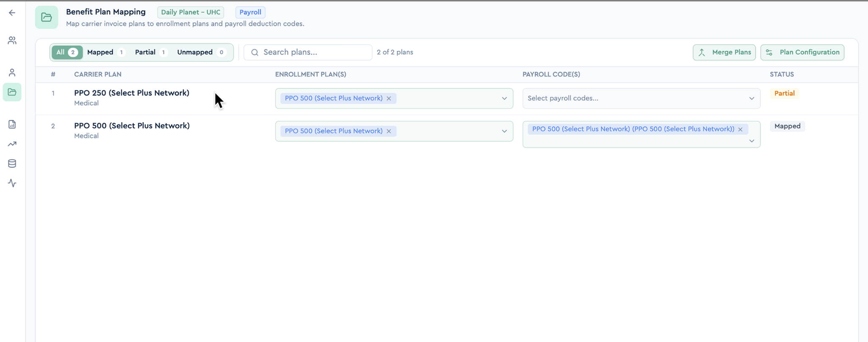Screen dimensions: 868x342
Task: Focus the Search plans field
Action: pos(308,52)
